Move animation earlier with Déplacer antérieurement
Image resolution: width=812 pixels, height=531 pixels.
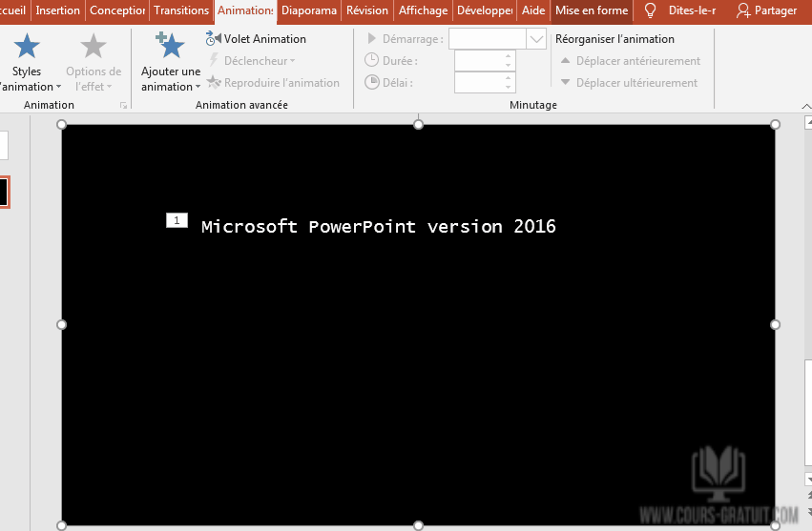(631, 61)
